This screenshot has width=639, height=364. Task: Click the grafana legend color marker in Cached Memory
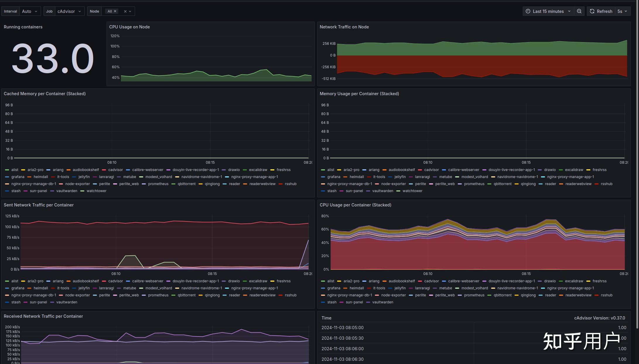(7, 177)
